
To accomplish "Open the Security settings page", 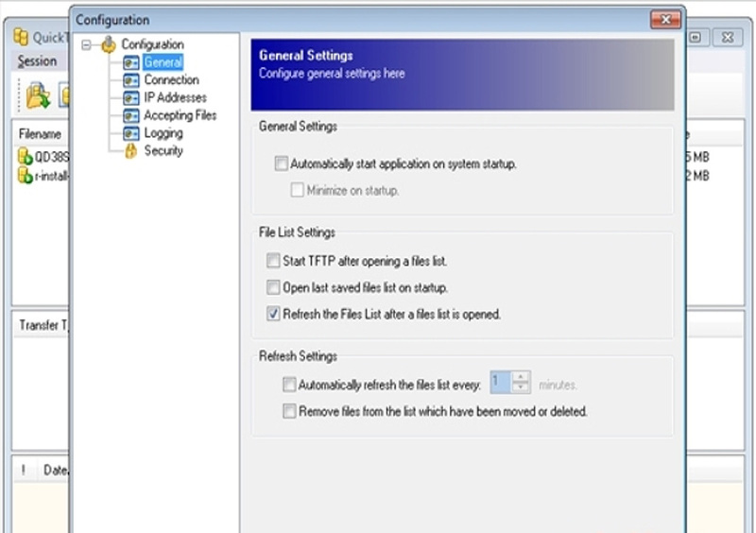I will (163, 151).
